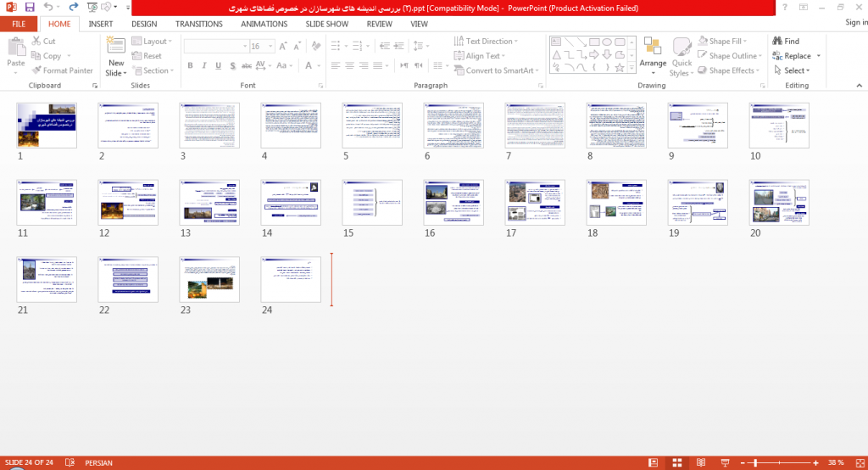Expand the Shape Fill dropdown
This screenshot has height=470, width=868.
tap(745, 41)
